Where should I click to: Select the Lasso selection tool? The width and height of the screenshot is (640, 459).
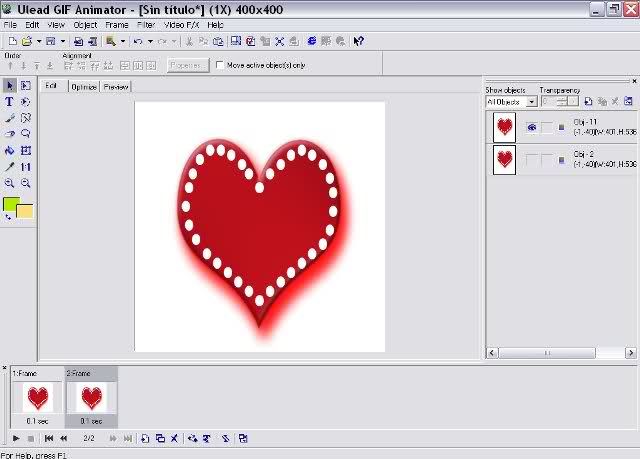(x=26, y=134)
